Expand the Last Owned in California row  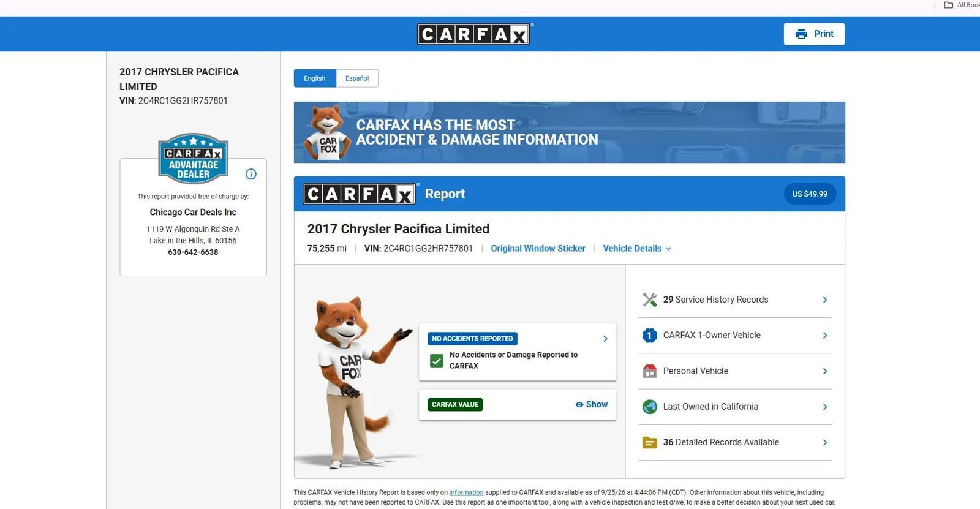coord(735,407)
